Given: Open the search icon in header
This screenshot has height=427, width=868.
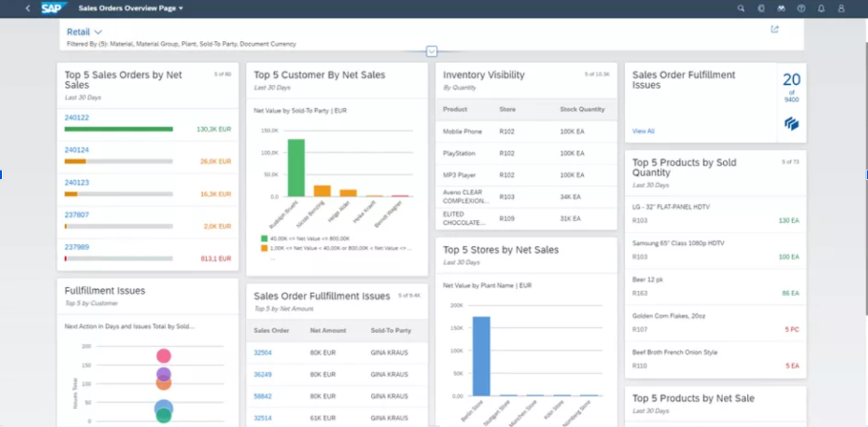Looking at the screenshot, I should coord(741,8).
